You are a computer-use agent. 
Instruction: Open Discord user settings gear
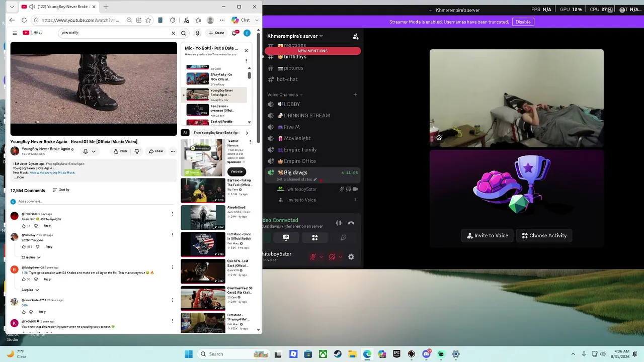(x=351, y=257)
